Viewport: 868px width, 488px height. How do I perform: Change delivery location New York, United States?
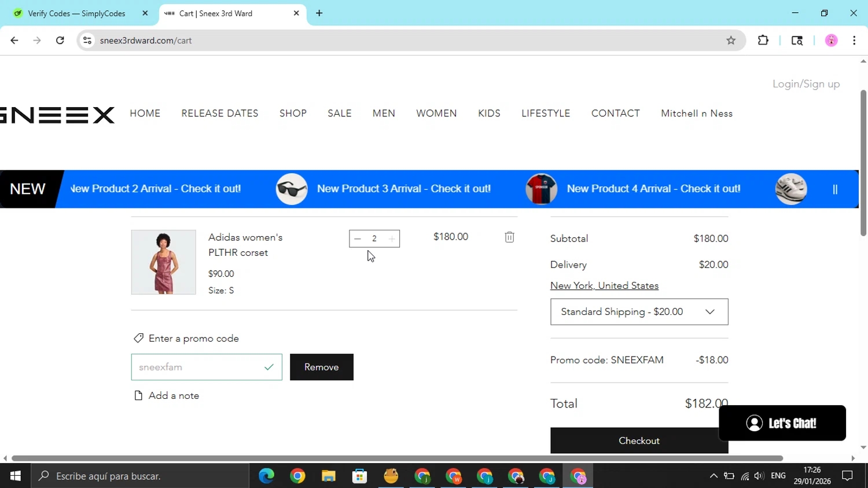[x=604, y=285]
